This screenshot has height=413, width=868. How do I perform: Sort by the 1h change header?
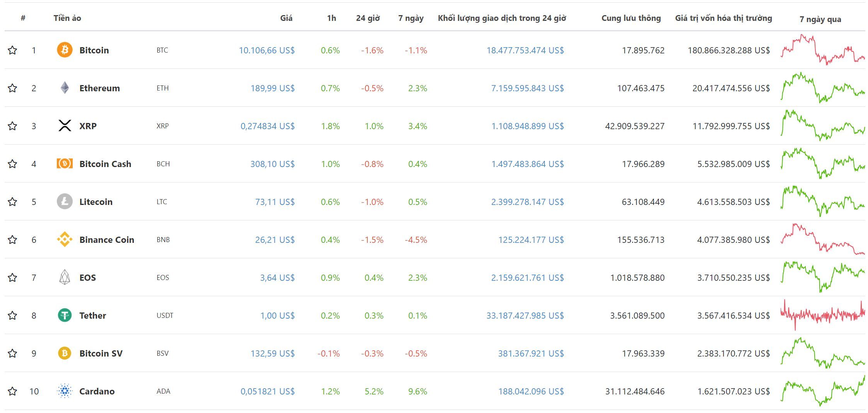click(331, 18)
